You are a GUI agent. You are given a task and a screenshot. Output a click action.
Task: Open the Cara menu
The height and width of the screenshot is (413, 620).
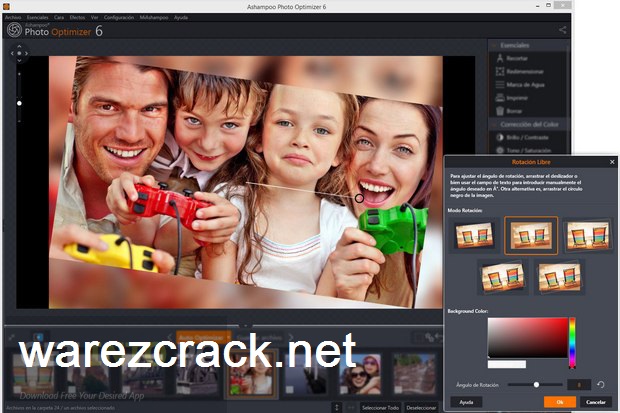[59, 17]
